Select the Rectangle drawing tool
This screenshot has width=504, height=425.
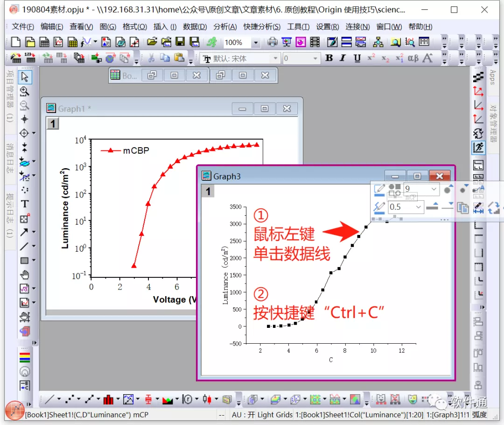pos(24,260)
